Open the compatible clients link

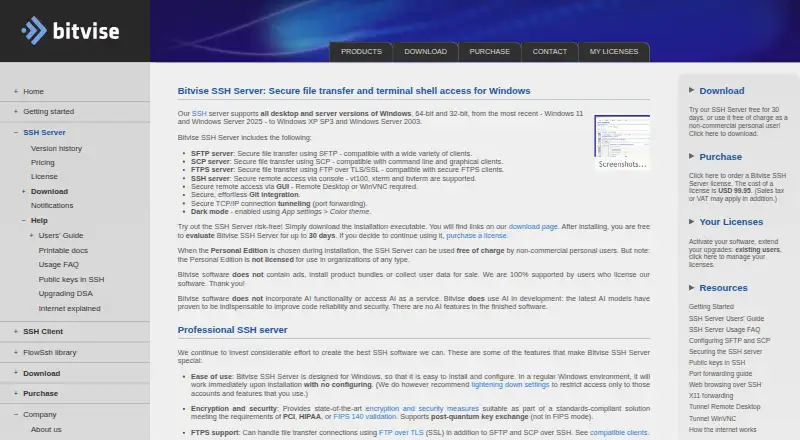(618, 432)
